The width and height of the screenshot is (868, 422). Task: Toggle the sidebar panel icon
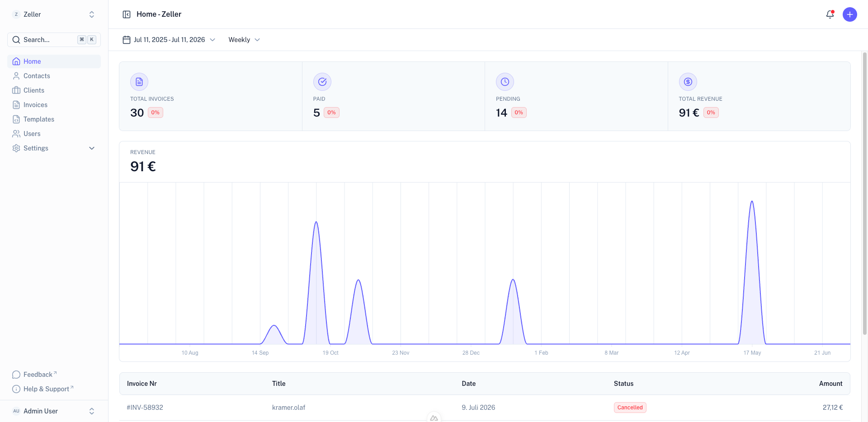127,14
